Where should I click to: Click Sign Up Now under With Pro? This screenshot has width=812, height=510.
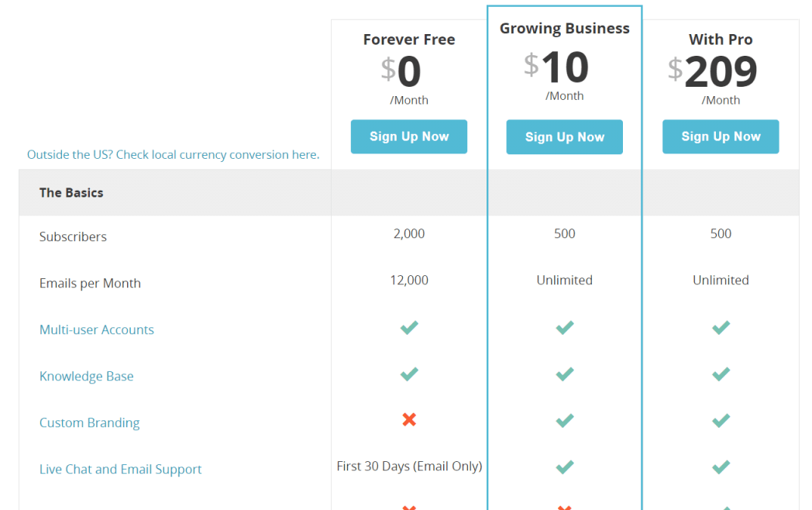pos(721,136)
